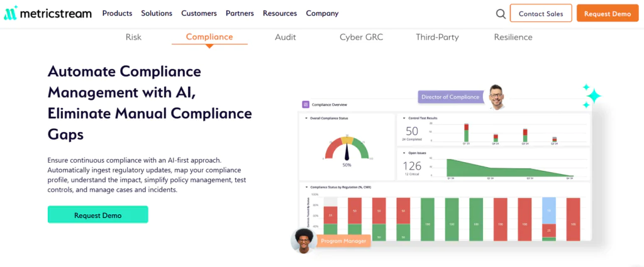Image resolution: width=644 pixels, height=267 pixels.
Task: Open the search magnifier icon
Action: [501, 14]
